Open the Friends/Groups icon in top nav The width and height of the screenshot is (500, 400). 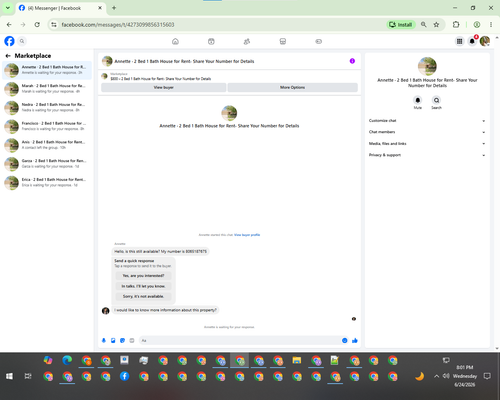click(x=247, y=41)
